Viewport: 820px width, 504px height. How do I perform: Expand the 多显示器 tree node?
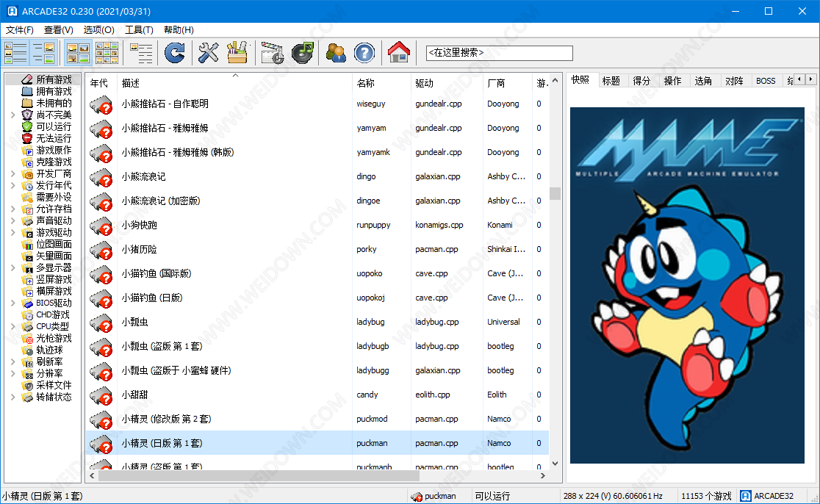13,267
